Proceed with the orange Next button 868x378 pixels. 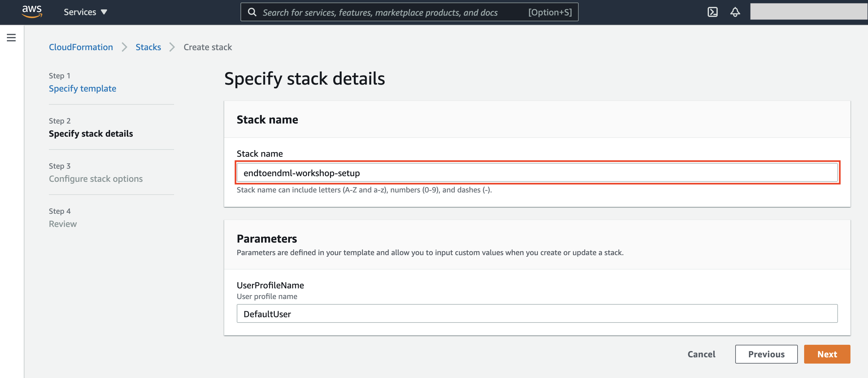(827, 354)
